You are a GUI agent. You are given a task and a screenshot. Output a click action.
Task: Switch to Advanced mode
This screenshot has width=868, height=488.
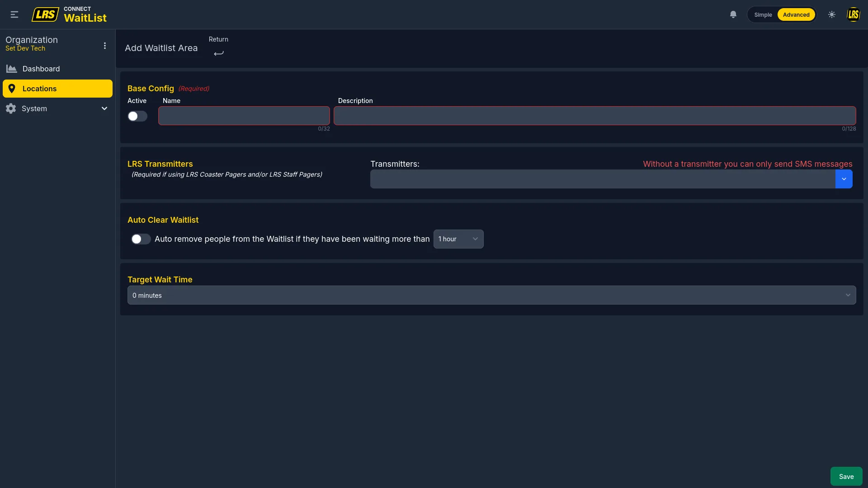pyautogui.click(x=796, y=14)
